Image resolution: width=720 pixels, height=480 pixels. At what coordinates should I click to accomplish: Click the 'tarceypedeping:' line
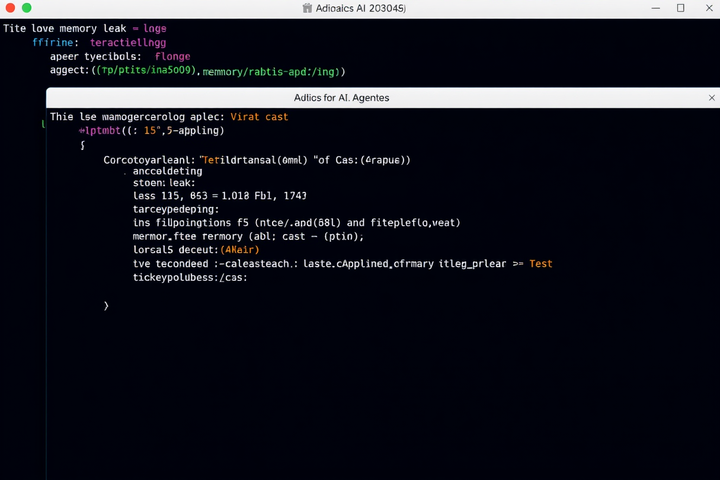point(176,209)
